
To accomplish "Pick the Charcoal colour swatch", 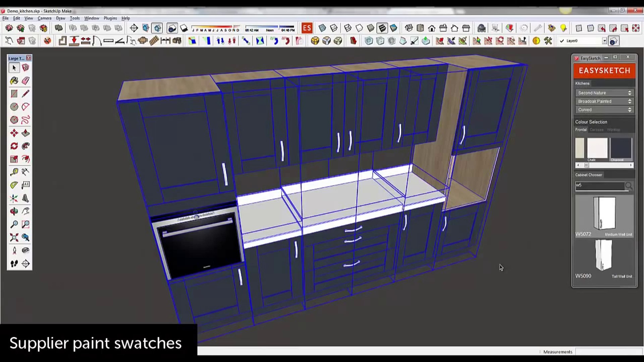I will tap(621, 148).
